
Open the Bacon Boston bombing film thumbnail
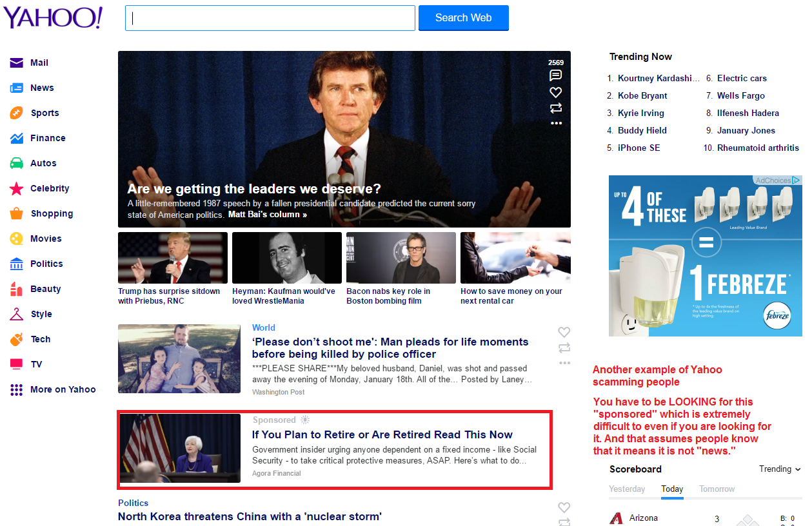click(401, 258)
